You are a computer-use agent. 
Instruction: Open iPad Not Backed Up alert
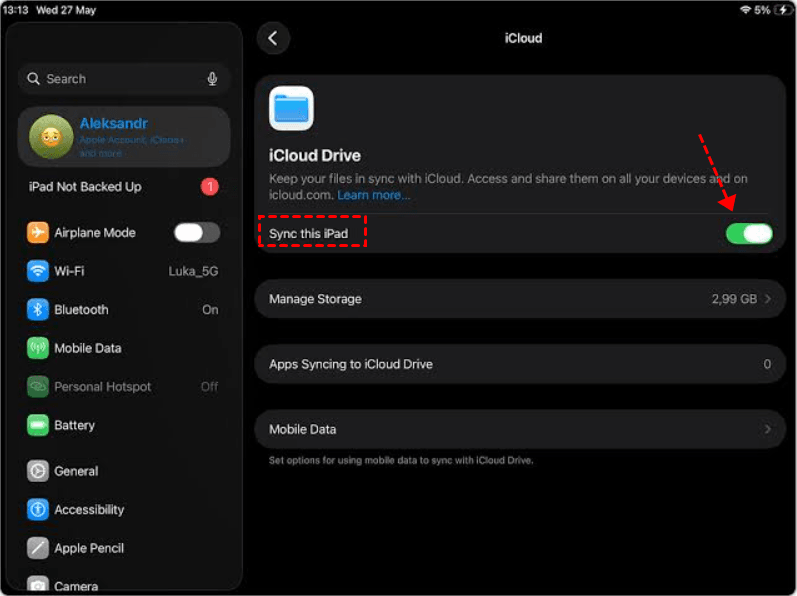coord(123,186)
